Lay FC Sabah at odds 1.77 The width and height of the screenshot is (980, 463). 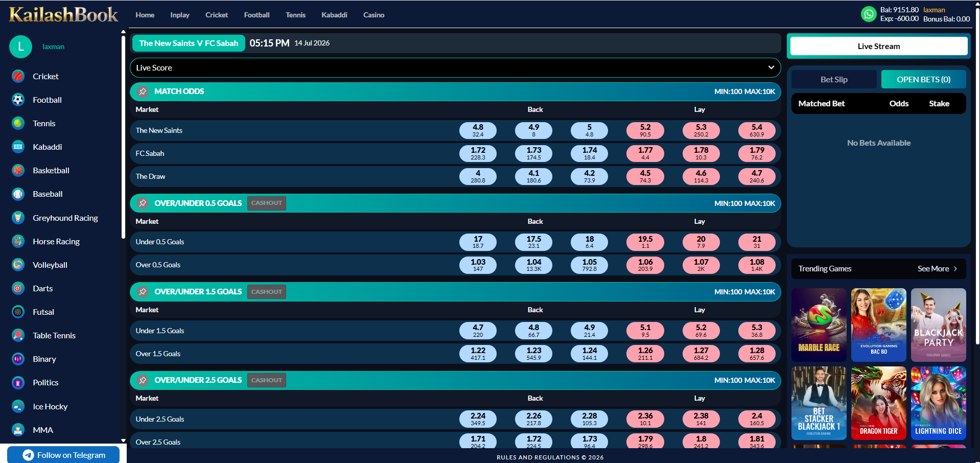coord(645,153)
